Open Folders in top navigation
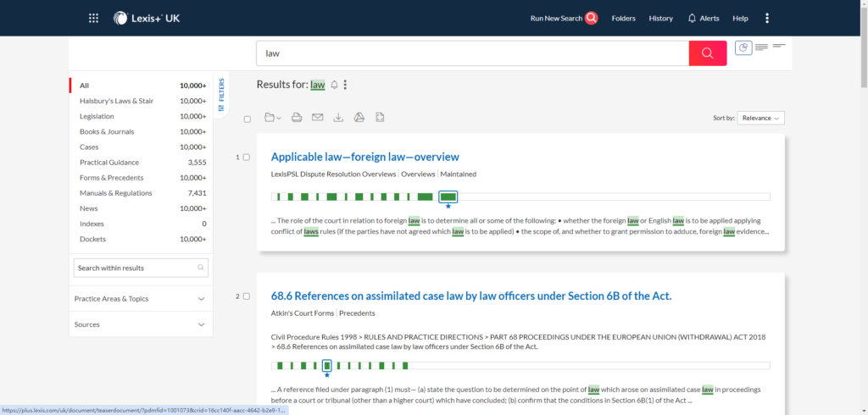This screenshot has height=415, width=868. coord(623,18)
